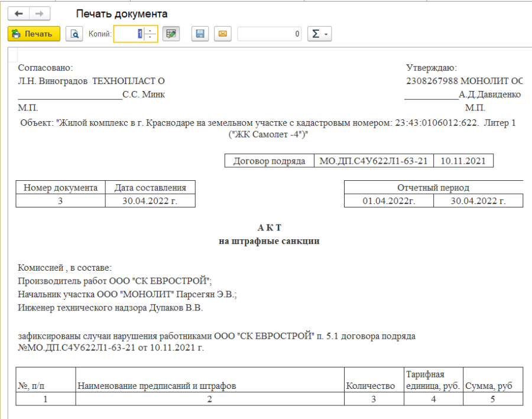Toggle document editing mode icon
Screen dimensions: 532x419
tap(171, 34)
